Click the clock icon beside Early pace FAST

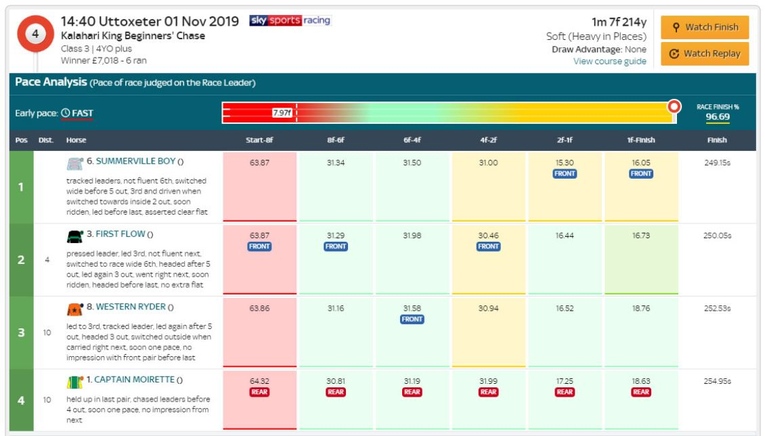pyautogui.click(x=66, y=113)
